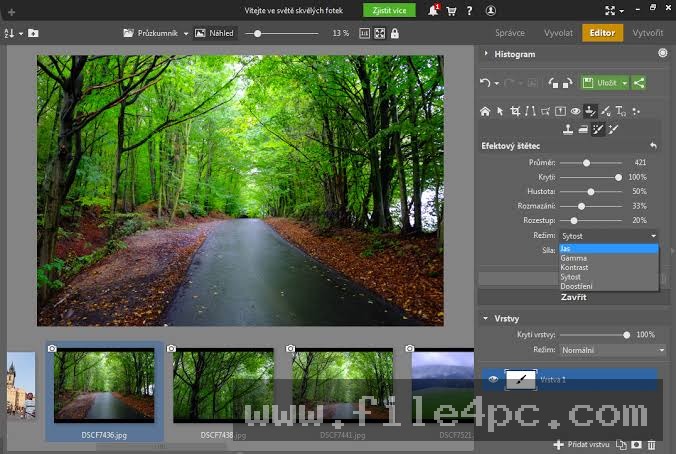Click the duplicate layer icon
This screenshot has height=454, width=676.
point(621,444)
